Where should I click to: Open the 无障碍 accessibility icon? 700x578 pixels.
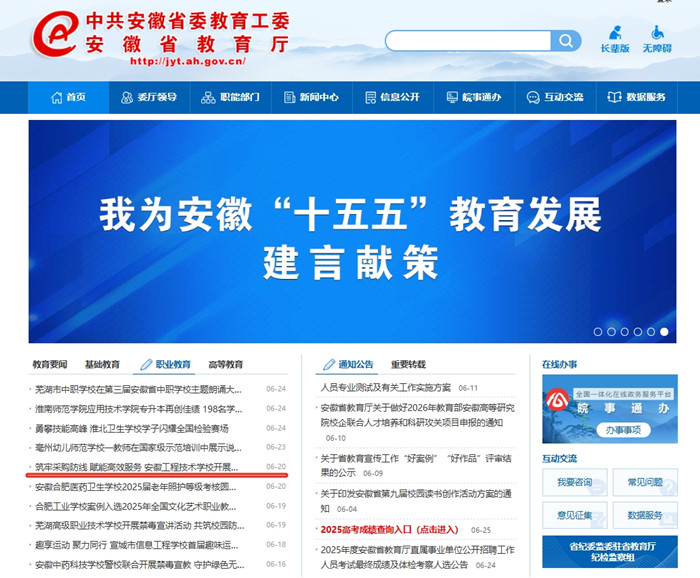[657, 38]
